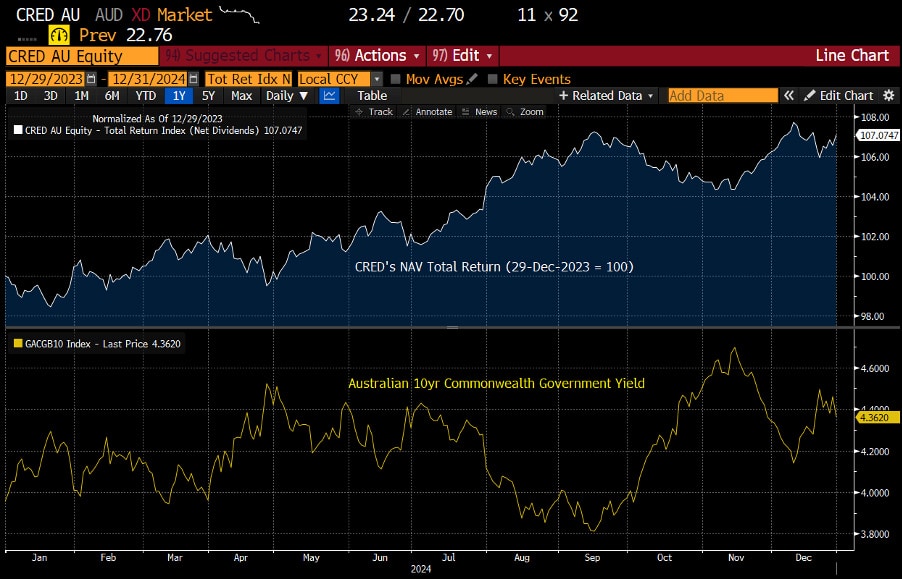Click the 11 x 92 size quote
Viewport: 902px width, 581px height.
(x=547, y=14)
